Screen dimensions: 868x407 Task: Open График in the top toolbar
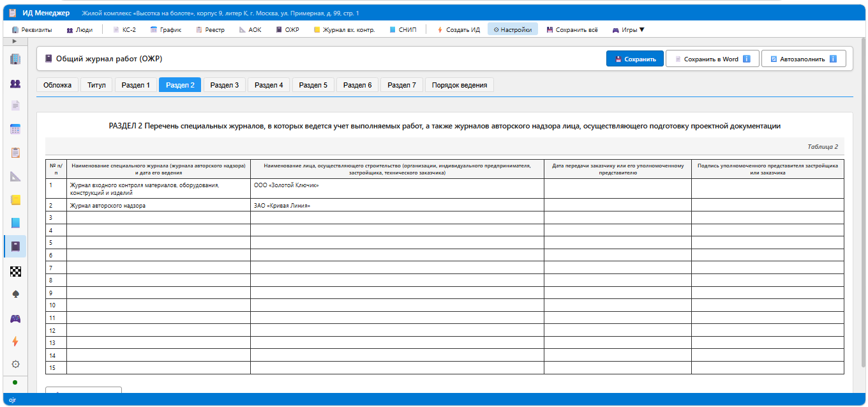[166, 29]
